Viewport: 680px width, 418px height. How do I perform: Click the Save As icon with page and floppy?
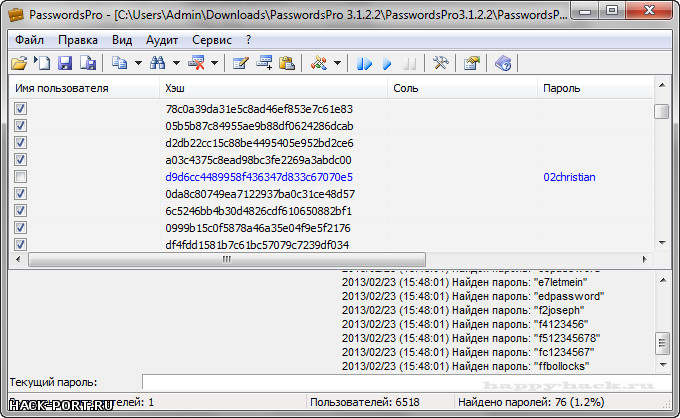coord(88,63)
